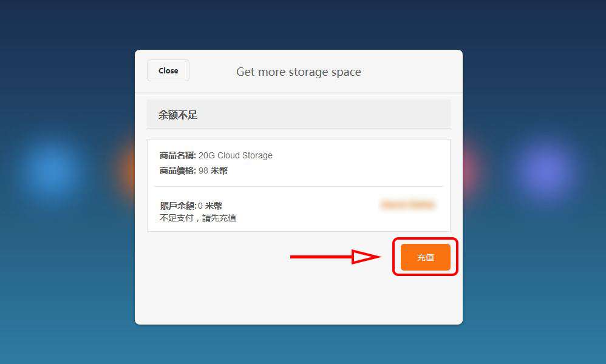The height and width of the screenshot is (364, 606).
Task: Click the 賬戶余額 '0 米幣' balance text
Action: click(x=210, y=206)
